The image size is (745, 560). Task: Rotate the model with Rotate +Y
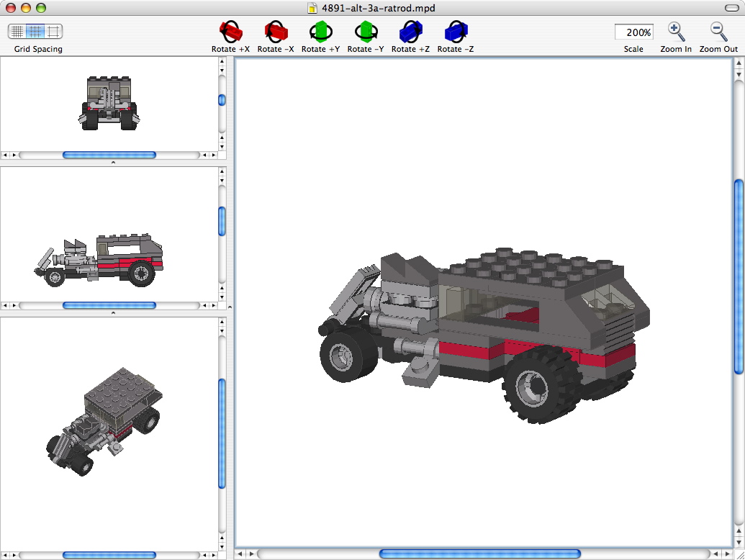(x=320, y=30)
